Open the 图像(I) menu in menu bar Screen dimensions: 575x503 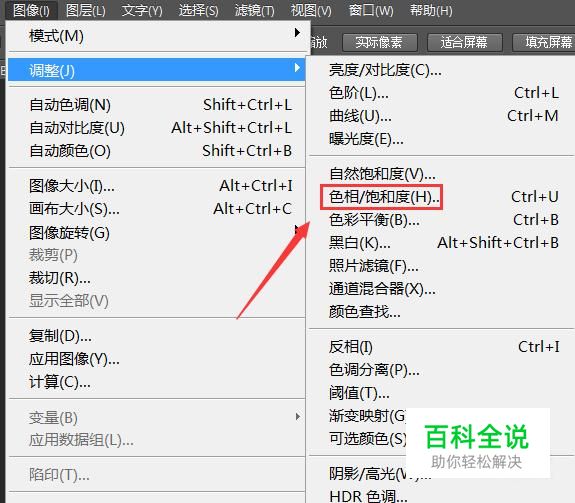coord(31,10)
